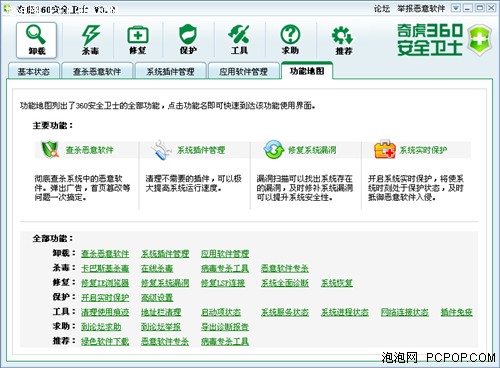This screenshot has width=500, height=368.
Task: Open the 卡巴斯基杀毒 link
Action: tap(105, 268)
